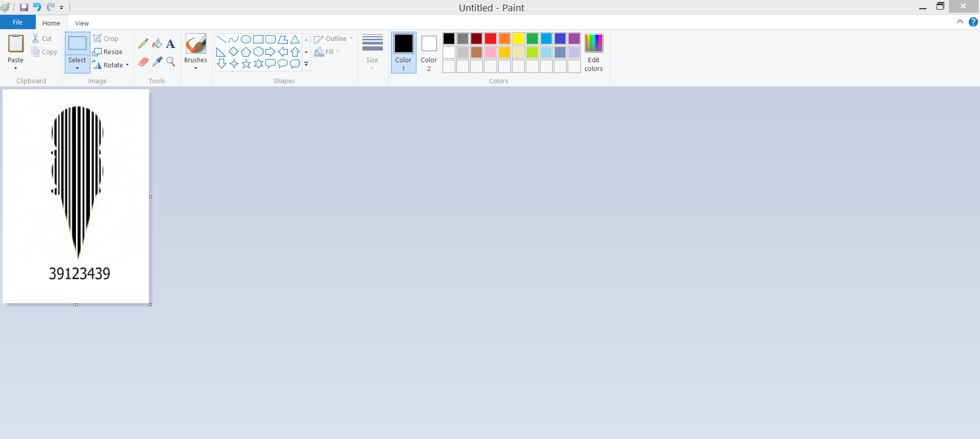The image size is (980, 439).
Task: Pick the green color swatch
Action: pyautogui.click(x=532, y=39)
